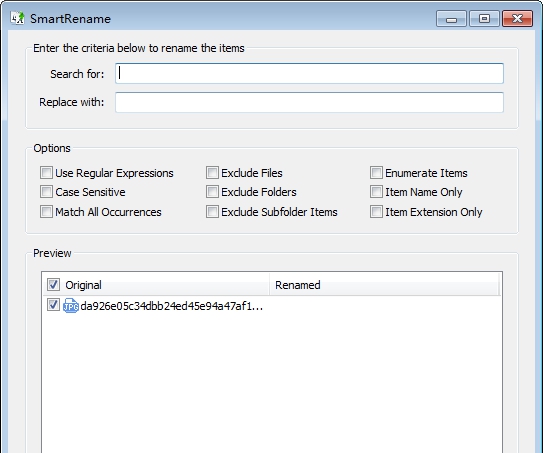This screenshot has width=543, height=453.
Task: Check Exclude Subfolder Items
Action: click(212, 212)
